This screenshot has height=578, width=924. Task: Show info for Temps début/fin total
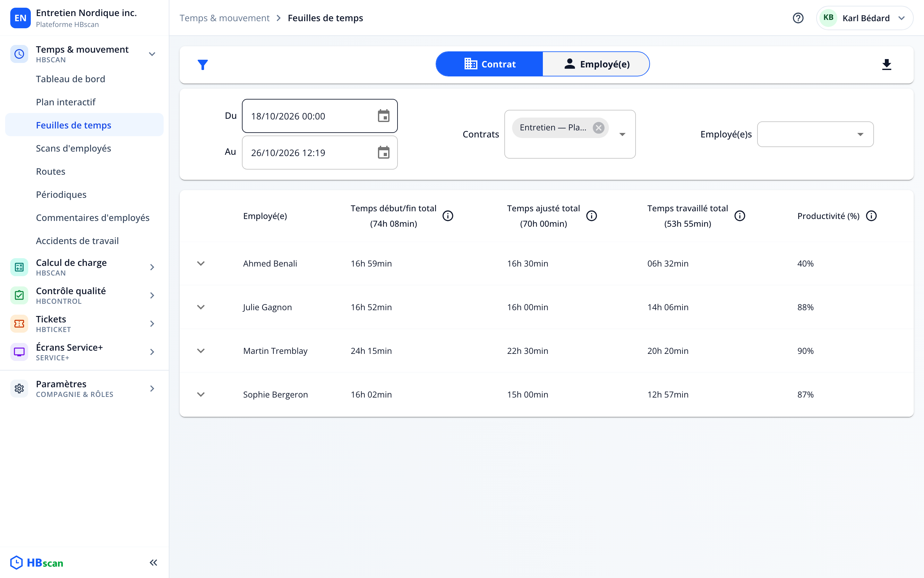(x=448, y=216)
